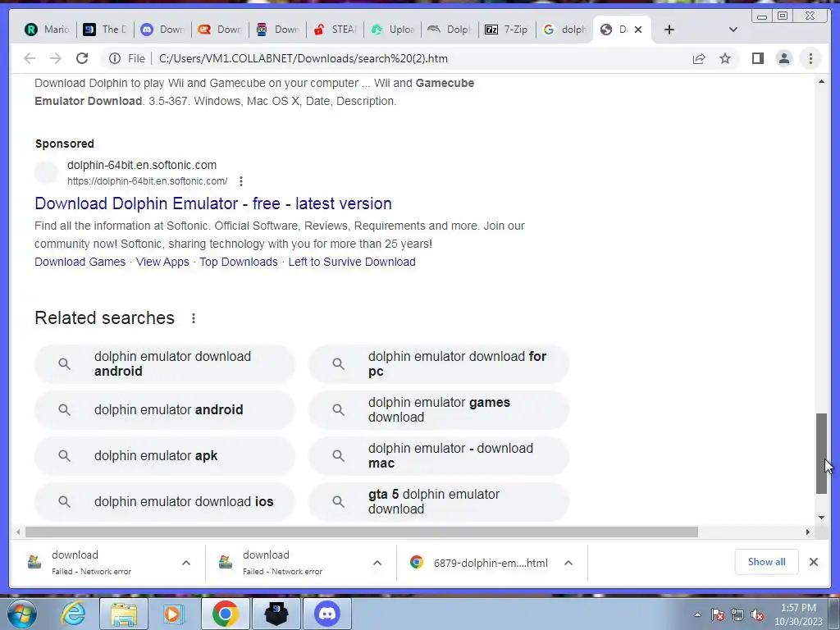Show all downloads
This screenshot has width=840, height=630.
(767, 562)
